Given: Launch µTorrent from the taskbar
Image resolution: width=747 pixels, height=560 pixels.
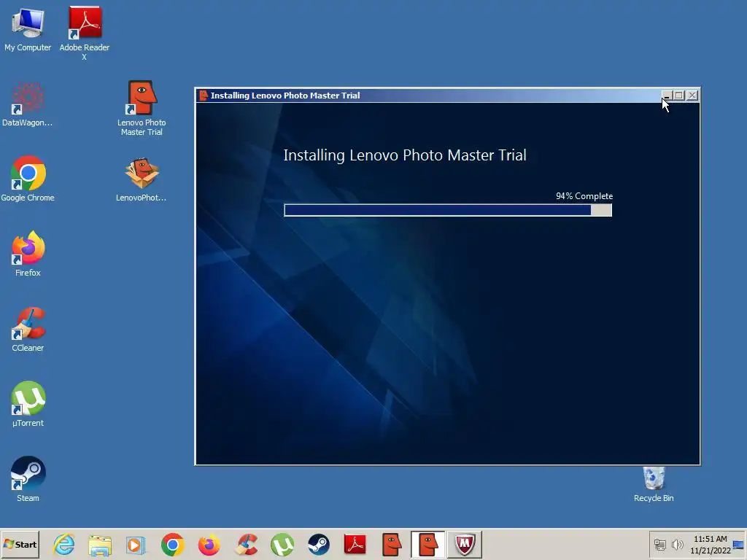Looking at the screenshot, I should 282,545.
